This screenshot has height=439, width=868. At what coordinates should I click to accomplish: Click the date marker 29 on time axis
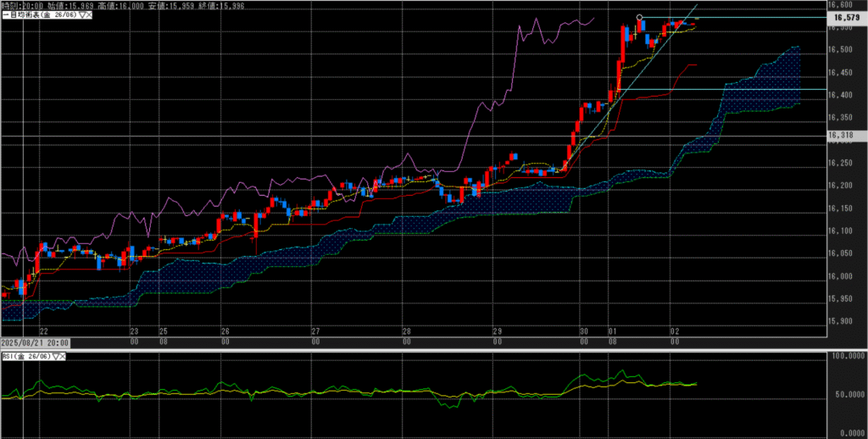tap(498, 331)
